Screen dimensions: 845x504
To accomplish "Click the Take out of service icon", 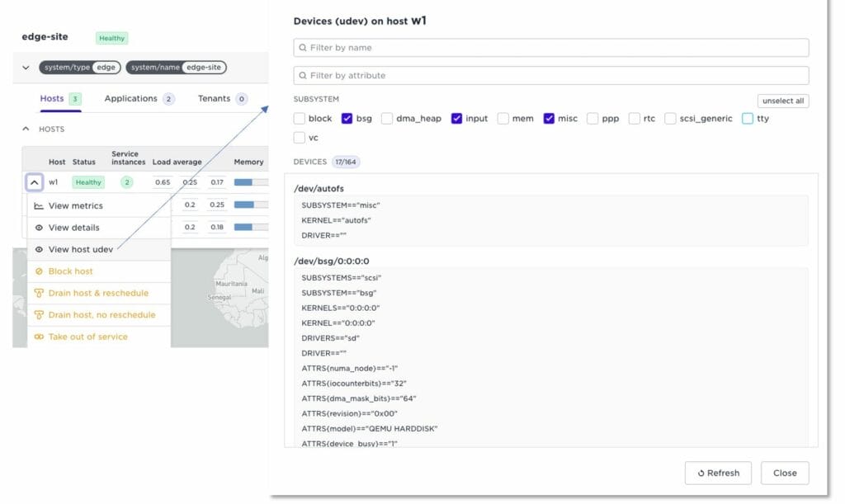I will 39,337.
